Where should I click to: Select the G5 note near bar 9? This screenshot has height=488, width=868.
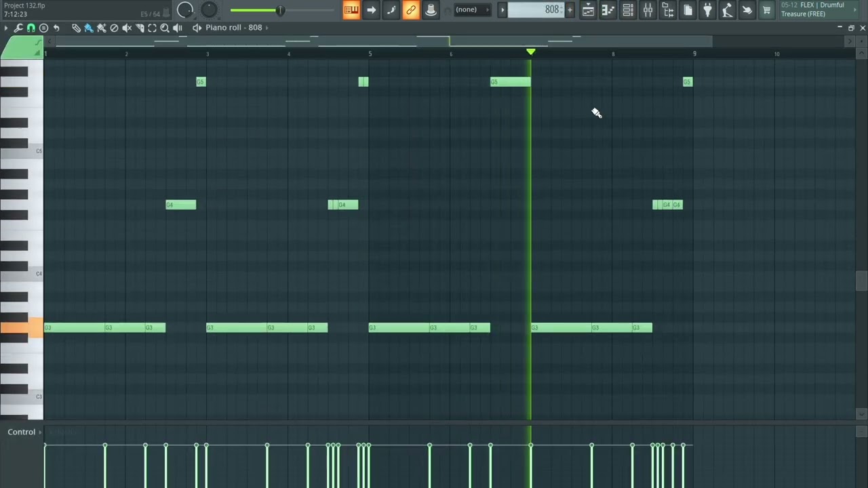point(688,82)
